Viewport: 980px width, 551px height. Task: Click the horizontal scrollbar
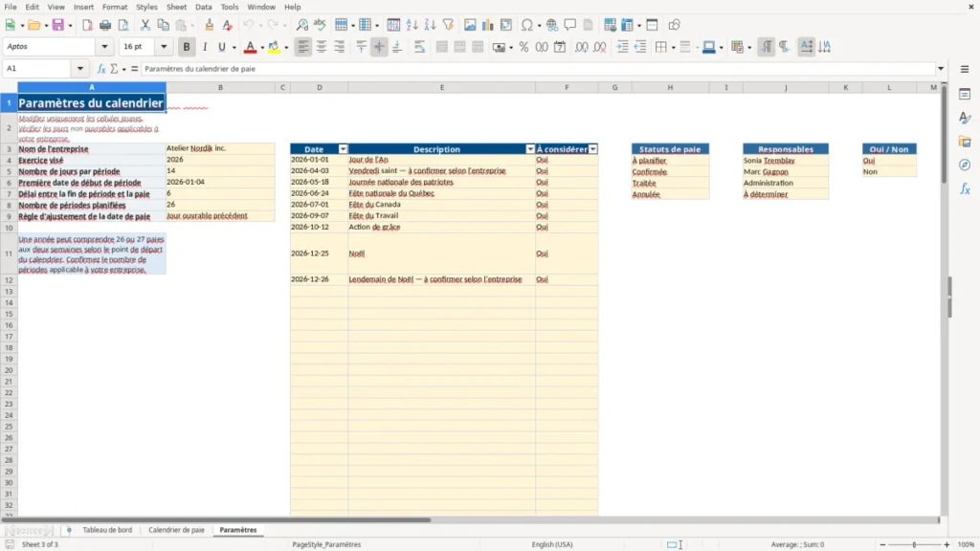coord(216,519)
